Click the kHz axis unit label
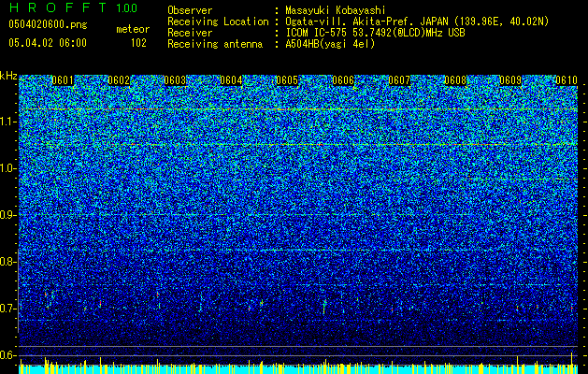The height and width of the screenshot is (374, 588). coord(8,76)
